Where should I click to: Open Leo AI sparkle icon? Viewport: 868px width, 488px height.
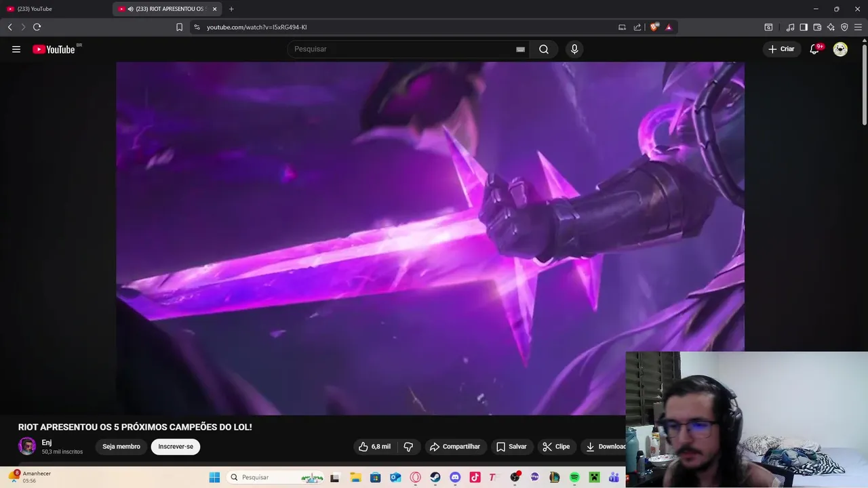point(831,27)
